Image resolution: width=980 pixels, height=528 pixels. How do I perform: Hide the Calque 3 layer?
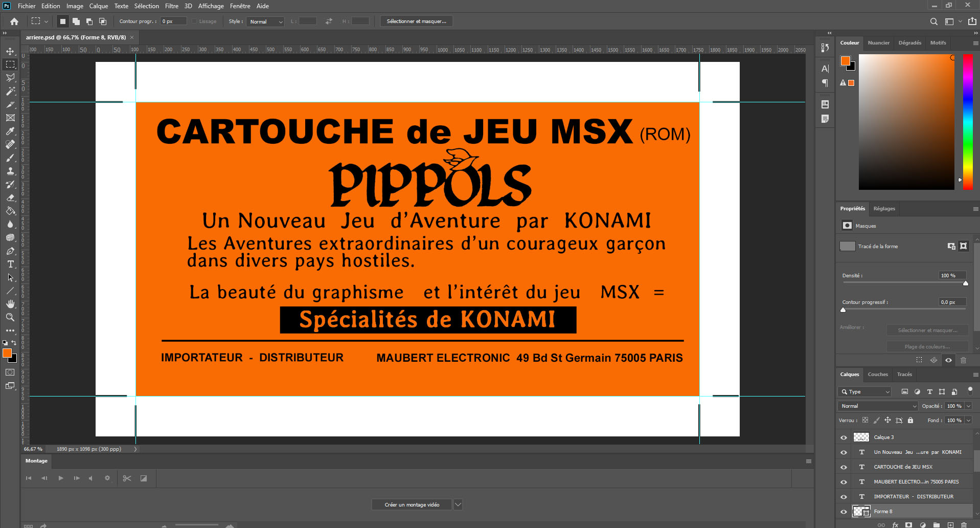(x=844, y=437)
